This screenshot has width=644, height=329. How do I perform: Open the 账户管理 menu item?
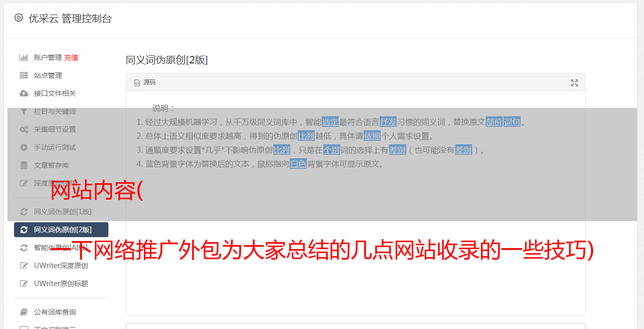48,57
